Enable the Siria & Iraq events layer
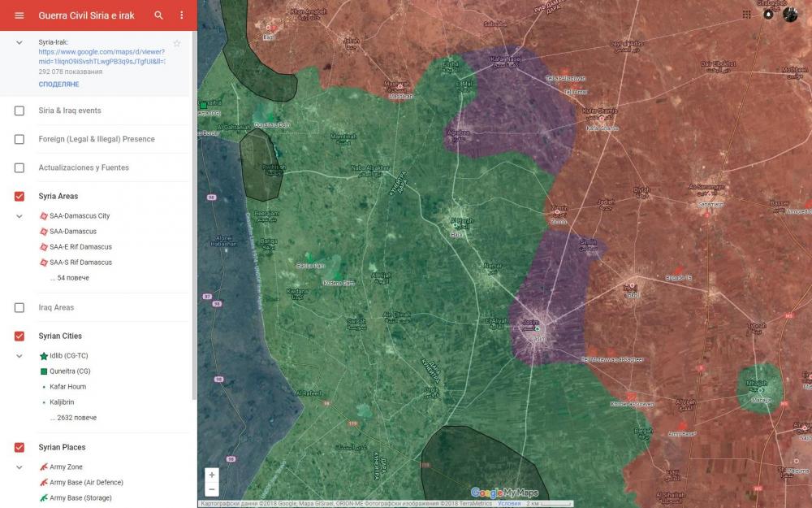The height and width of the screenshot is (508, 812). point(19,111)
